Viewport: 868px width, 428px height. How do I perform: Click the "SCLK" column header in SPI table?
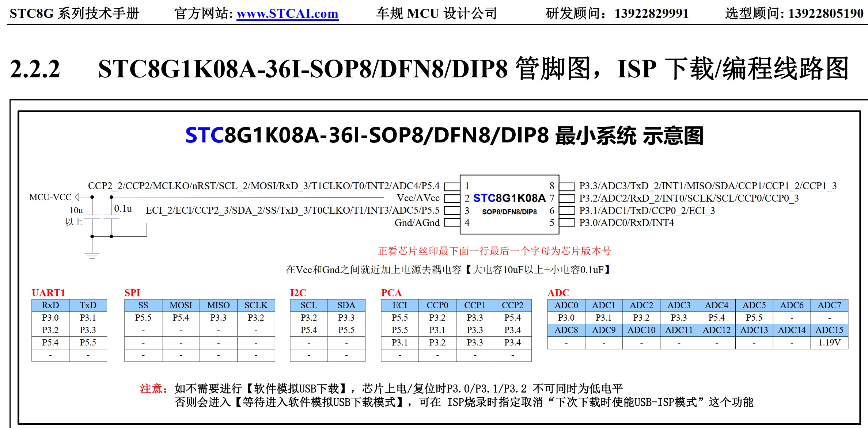click(x=256, y=305)
